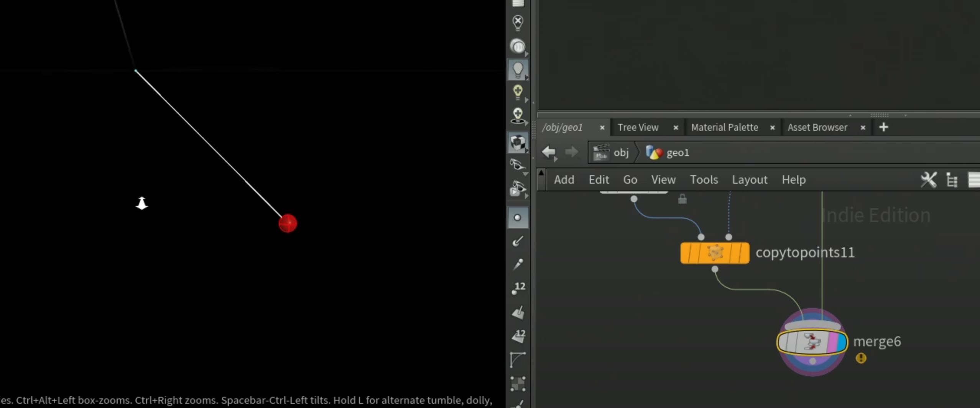Open the geo1 path segment menu

pyautogui.click(x=668, y=153)
